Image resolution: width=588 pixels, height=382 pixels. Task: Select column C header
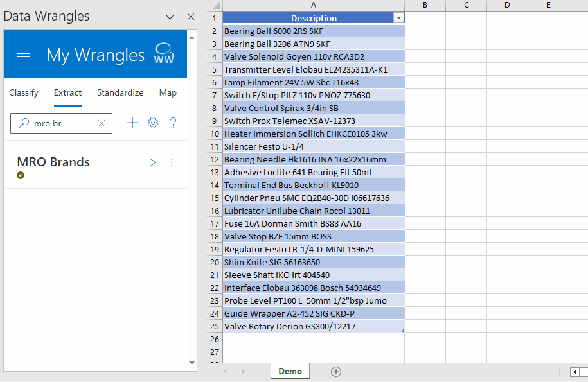coord(466,5)
